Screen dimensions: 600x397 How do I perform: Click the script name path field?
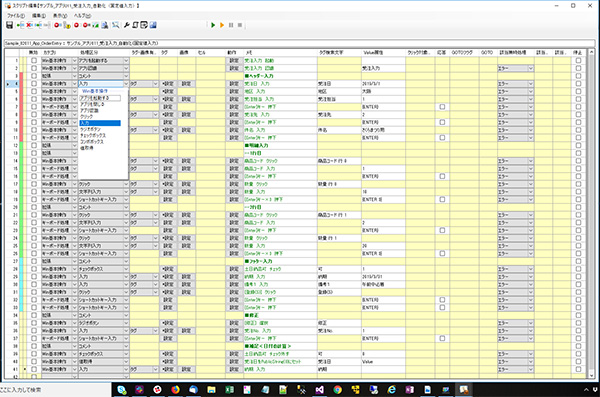tap(300, 43)
